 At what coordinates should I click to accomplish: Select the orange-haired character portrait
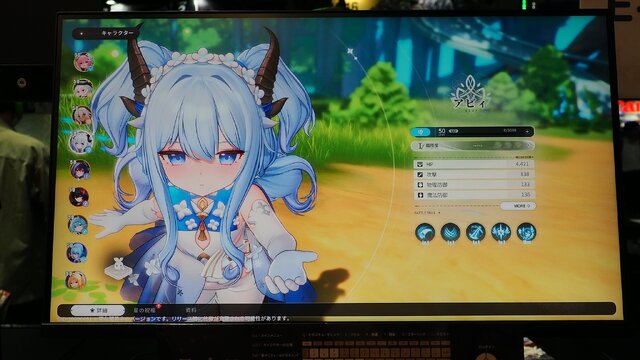click(x=76, y=280)
